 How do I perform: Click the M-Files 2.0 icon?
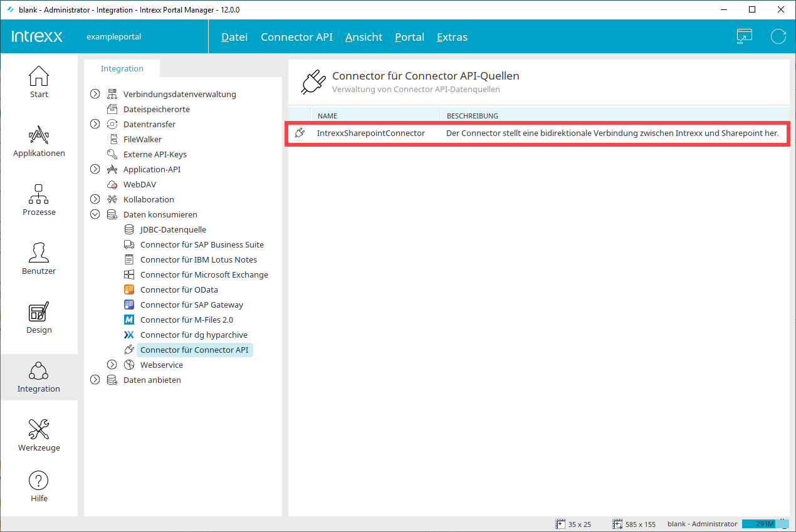pyautogui.click(x=129, y=320)
